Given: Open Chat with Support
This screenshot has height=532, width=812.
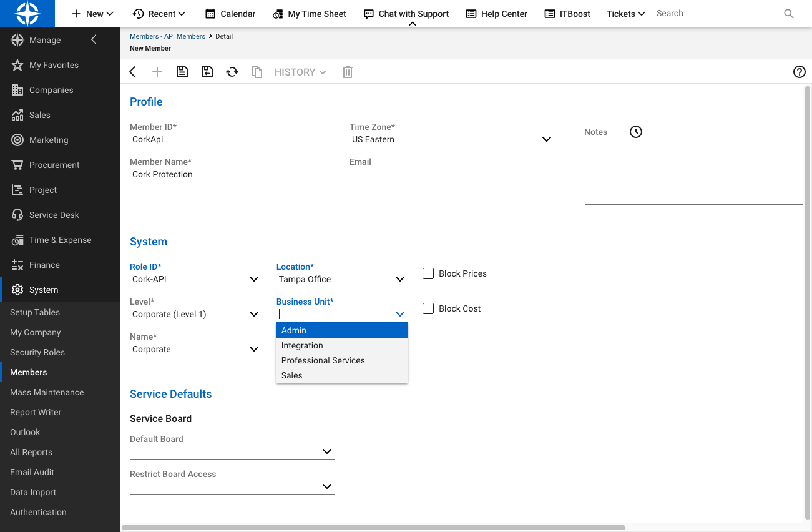Looking at the screenshot, I should [406, 14].
